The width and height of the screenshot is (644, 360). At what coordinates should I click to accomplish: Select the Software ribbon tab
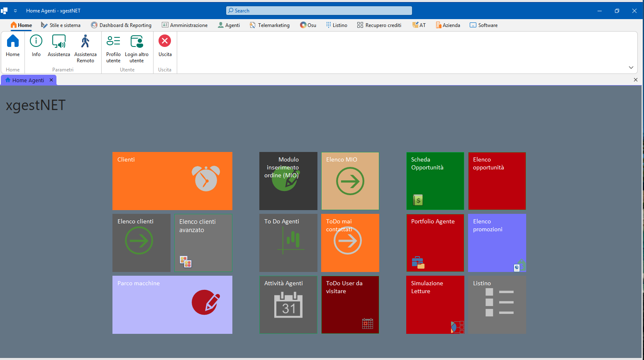click(x=483, y=25)
